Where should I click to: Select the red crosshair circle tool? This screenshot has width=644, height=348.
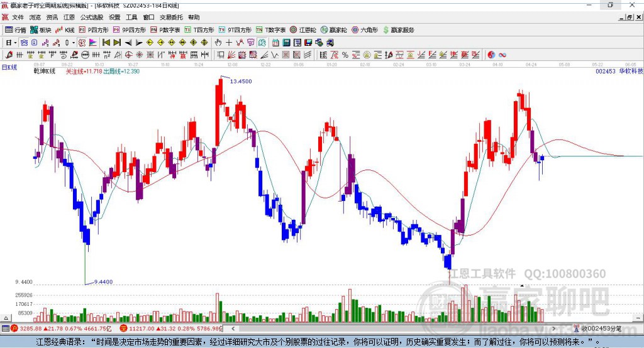click(128, 55)
